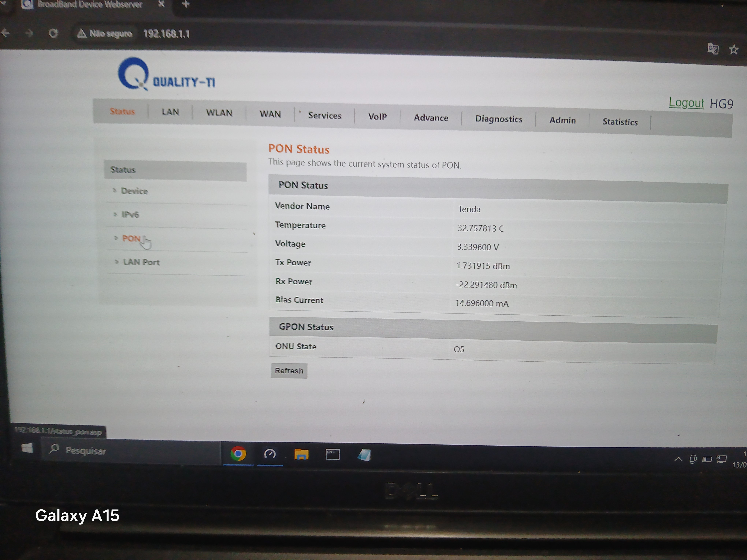Go to the Admin tab

[562, 120]
